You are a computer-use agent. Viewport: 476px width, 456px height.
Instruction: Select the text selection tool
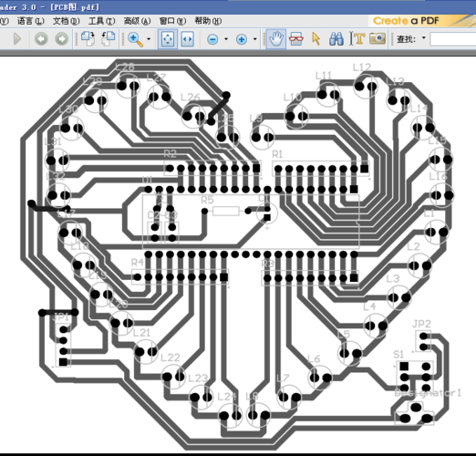357,39
